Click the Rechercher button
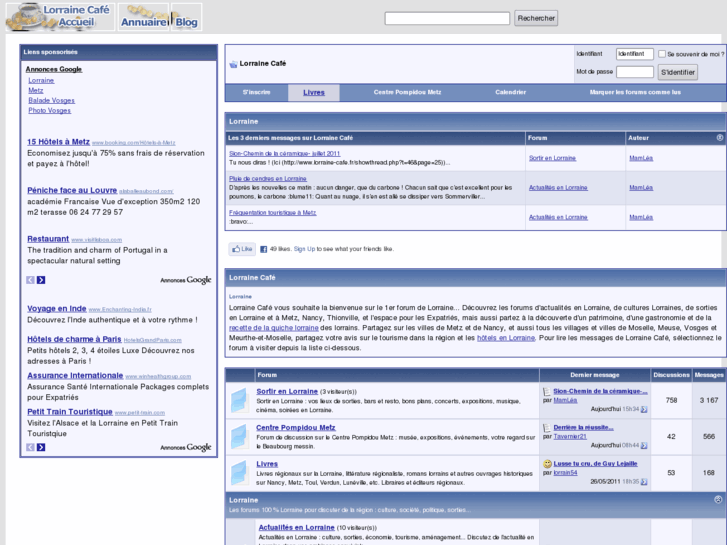Screen dimensions: 727x545 [536, 18]
